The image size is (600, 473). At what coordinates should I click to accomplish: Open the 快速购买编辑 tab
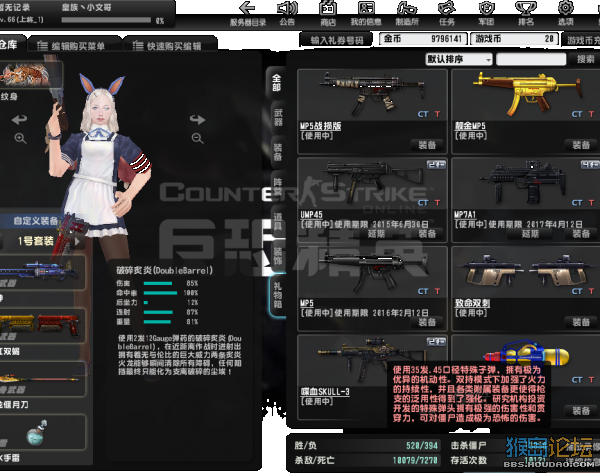tap(170, 46)
